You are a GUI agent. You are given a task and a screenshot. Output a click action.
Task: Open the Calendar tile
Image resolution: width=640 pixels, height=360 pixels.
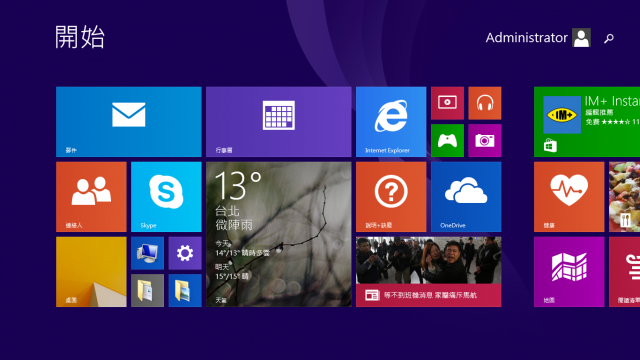tap(278, 122)
